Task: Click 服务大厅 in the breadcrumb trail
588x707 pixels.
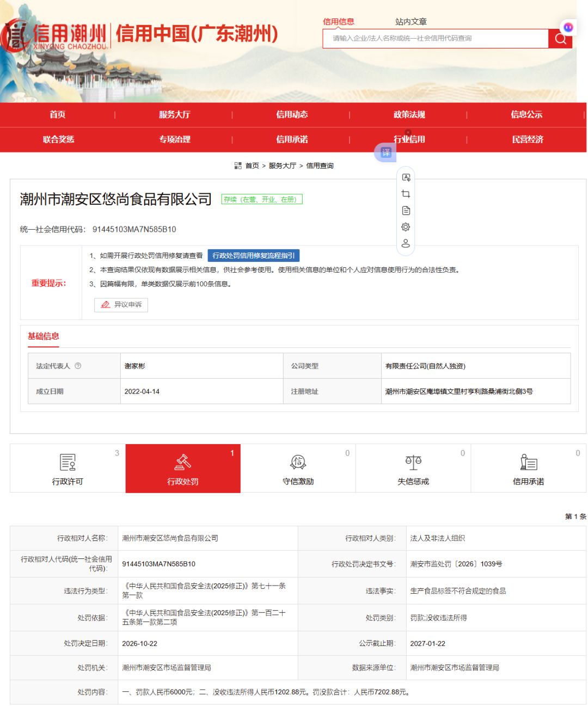Action: click(x=283, y=165)
